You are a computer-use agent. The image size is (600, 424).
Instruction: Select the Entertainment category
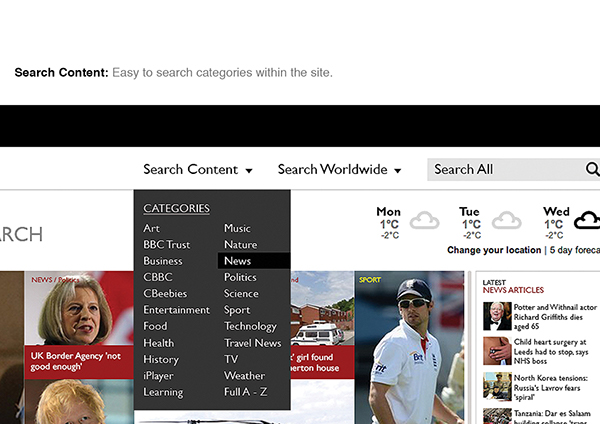[x=176, y=310]
